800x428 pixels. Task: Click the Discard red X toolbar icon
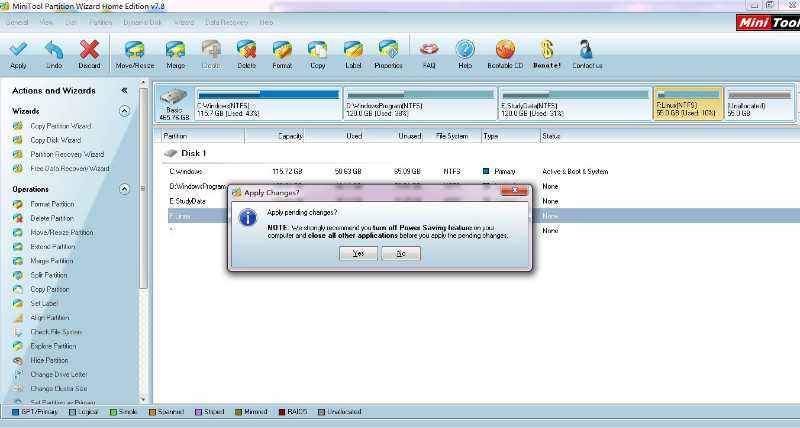pos(89,49)
